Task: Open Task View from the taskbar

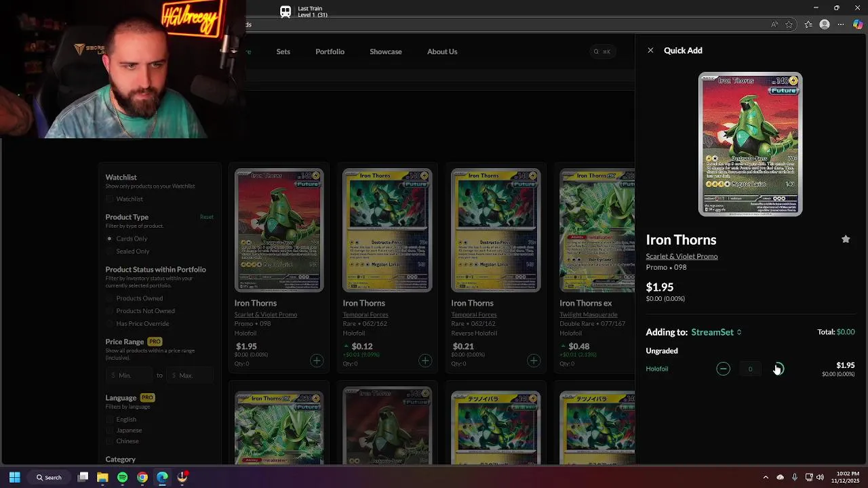Action: pyautogui.click(x=83, y=477)
